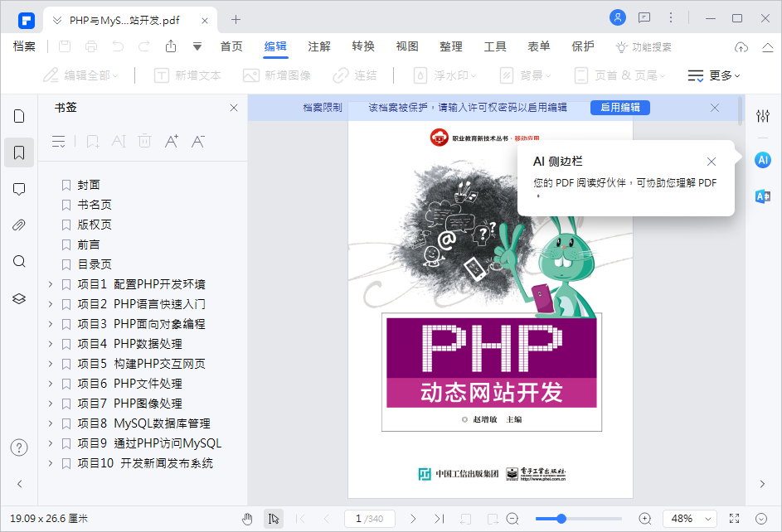Expand bookmark 项目5 构建PHP交互网页
Viewport: 782px width, 532px height.
tap(51, 364)
